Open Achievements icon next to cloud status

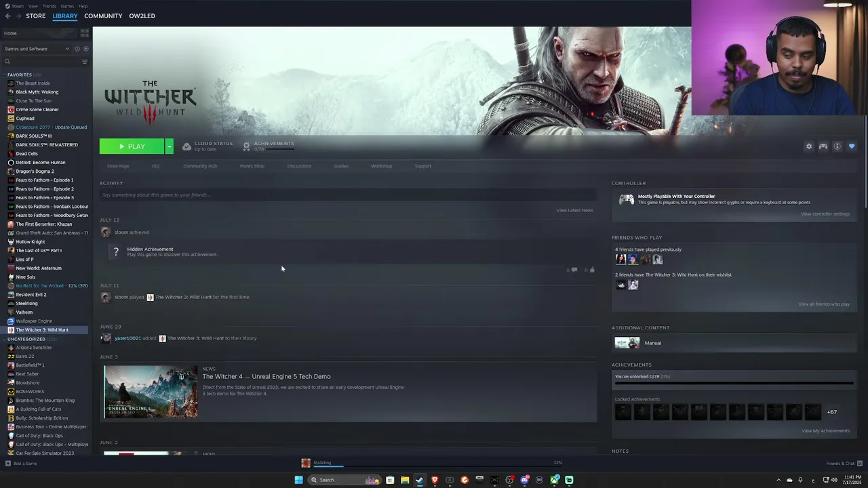[x=246, y=146]
